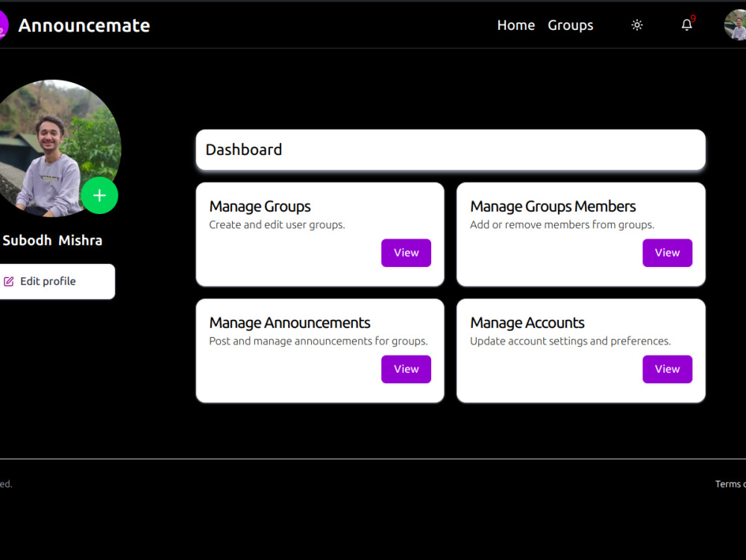Click the Terms link in the footer
The width and height of the screenshot is (746, 560).
pos(730,484)
